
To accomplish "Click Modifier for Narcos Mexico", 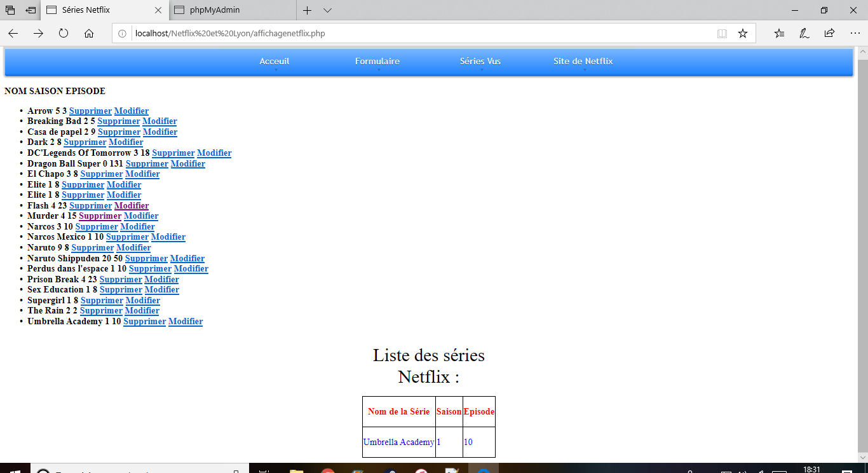I will pyautogui.click(x=168, y=237).
